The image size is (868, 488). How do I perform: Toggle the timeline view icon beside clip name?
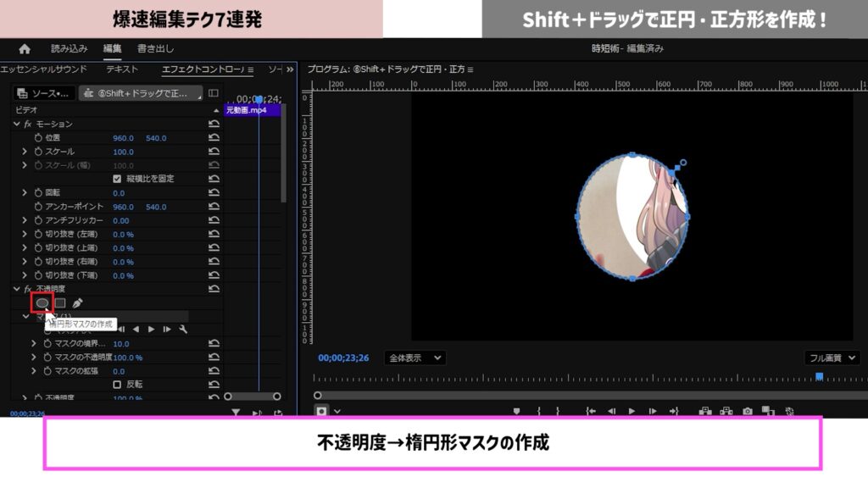[x=213, y=93]
